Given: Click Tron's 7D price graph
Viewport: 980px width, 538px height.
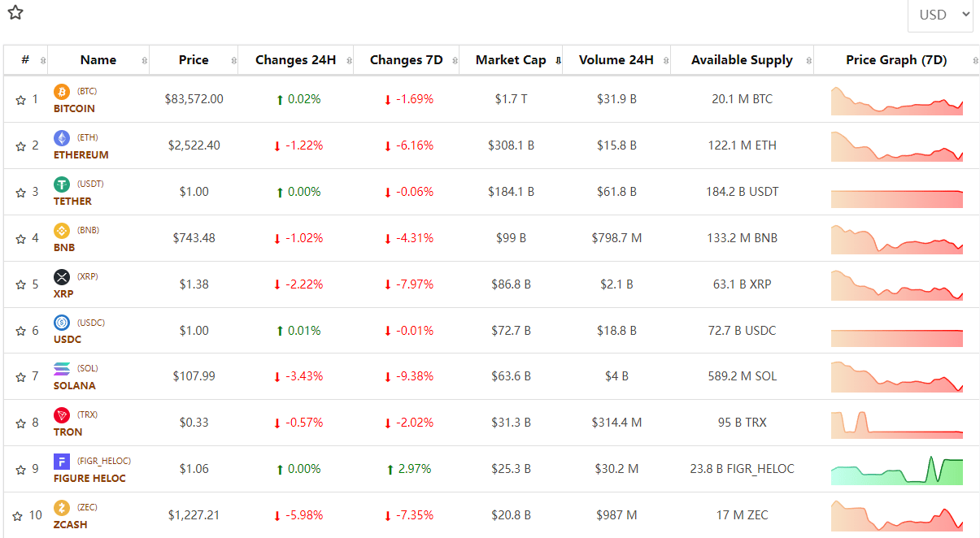Looking at the screenshot, I should (896, 423).
